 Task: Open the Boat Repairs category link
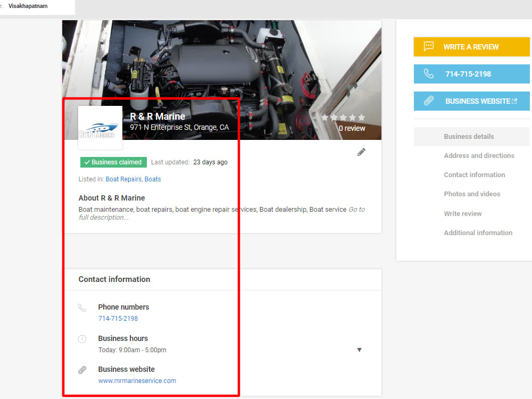coord(123,179)
